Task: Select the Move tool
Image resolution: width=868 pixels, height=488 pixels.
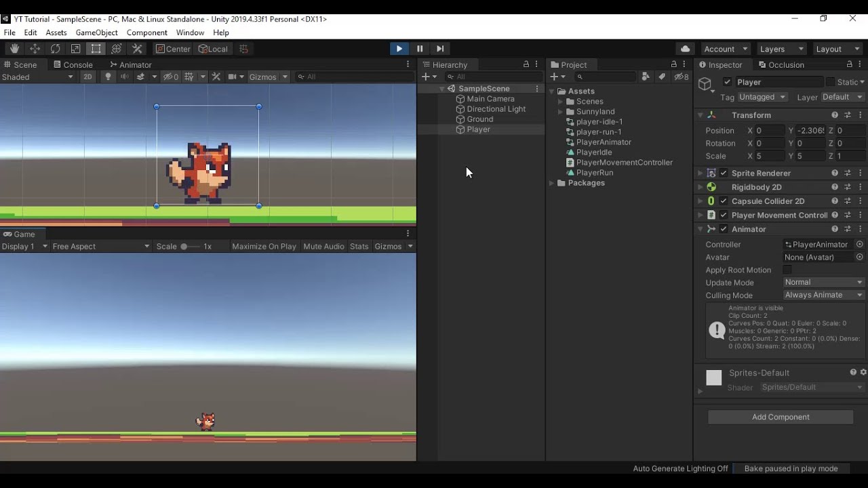Action: click(x=35, y=49)
